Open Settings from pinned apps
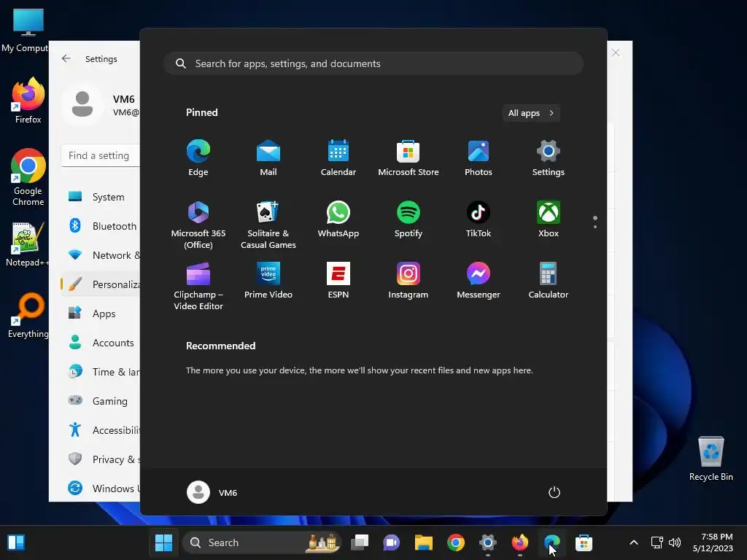 coord(549,157)
